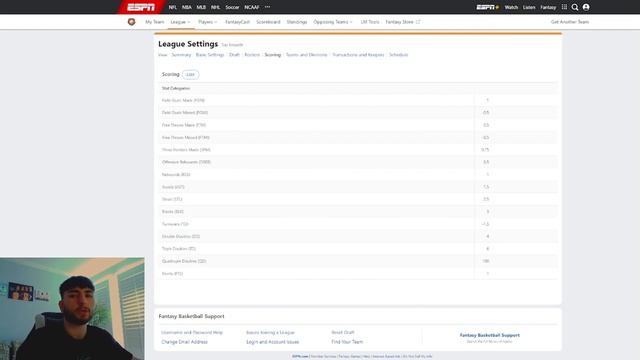
Task: Select the Offensive Rebounds (OREB) row
Action: [358, 162]
